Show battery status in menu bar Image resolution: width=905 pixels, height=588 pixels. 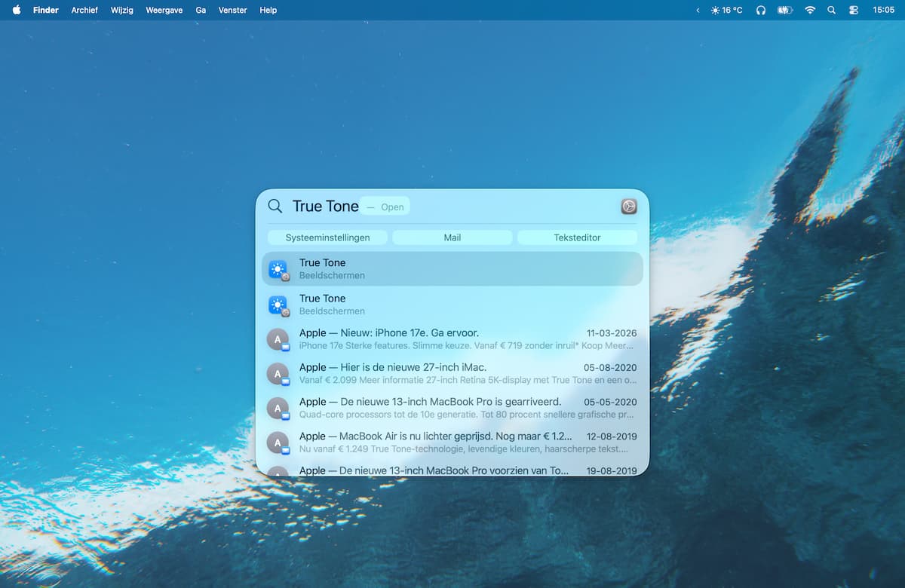pos(785,10)
